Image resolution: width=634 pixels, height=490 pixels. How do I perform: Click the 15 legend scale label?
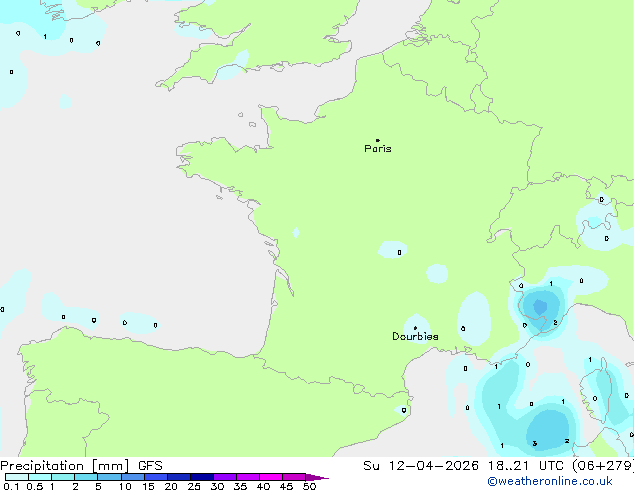148,486
